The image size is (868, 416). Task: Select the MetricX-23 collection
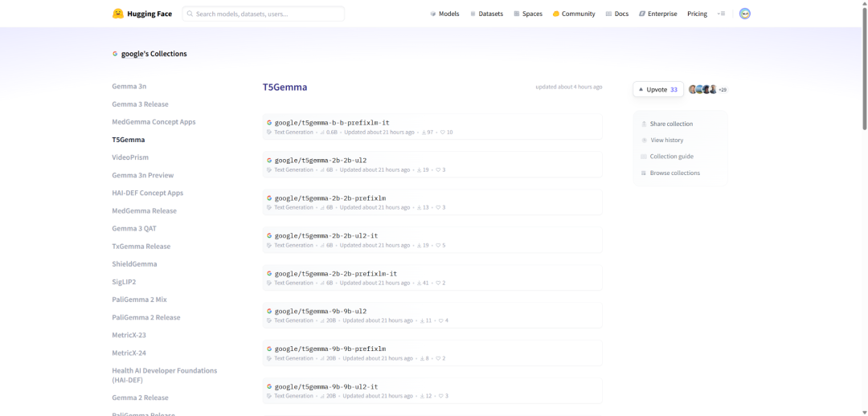(x=129, y=335)
